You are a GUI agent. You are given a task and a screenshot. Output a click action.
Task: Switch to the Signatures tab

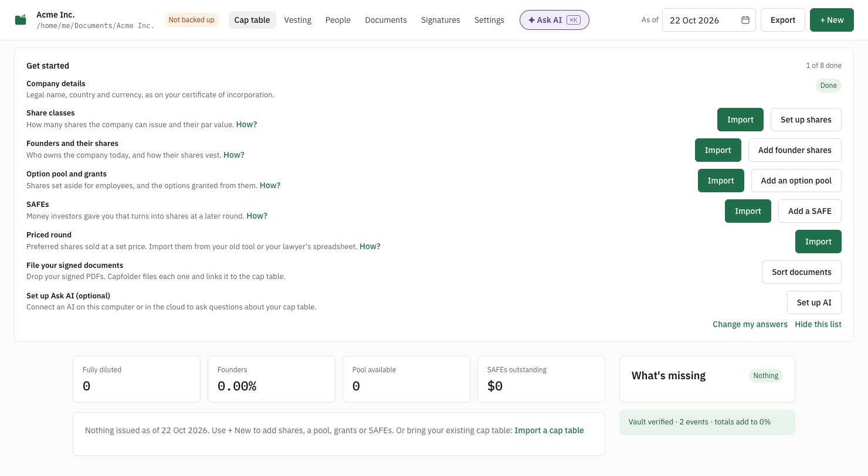(x=440, y=20)
